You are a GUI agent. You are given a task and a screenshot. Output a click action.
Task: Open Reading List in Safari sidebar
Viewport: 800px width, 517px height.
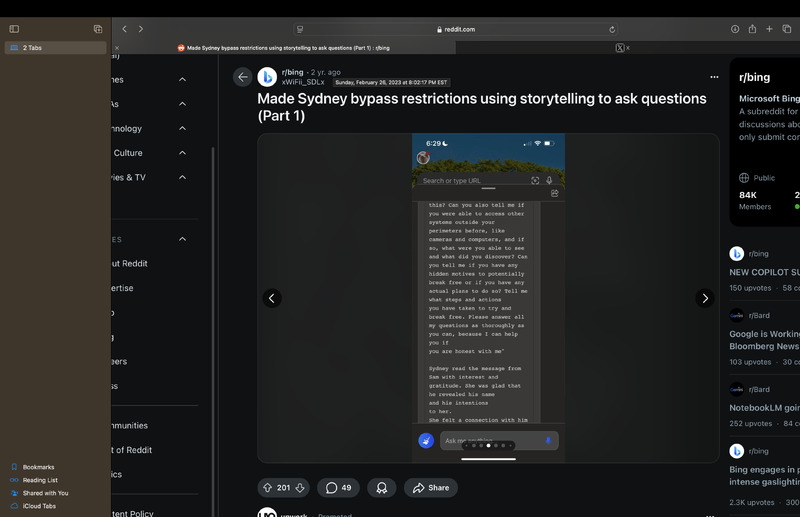40,480
